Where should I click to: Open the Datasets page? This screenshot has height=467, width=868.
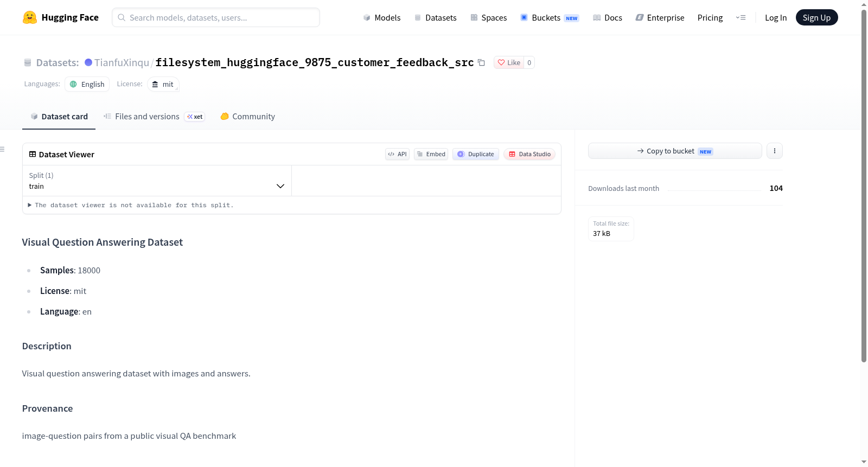pos(436,17)
